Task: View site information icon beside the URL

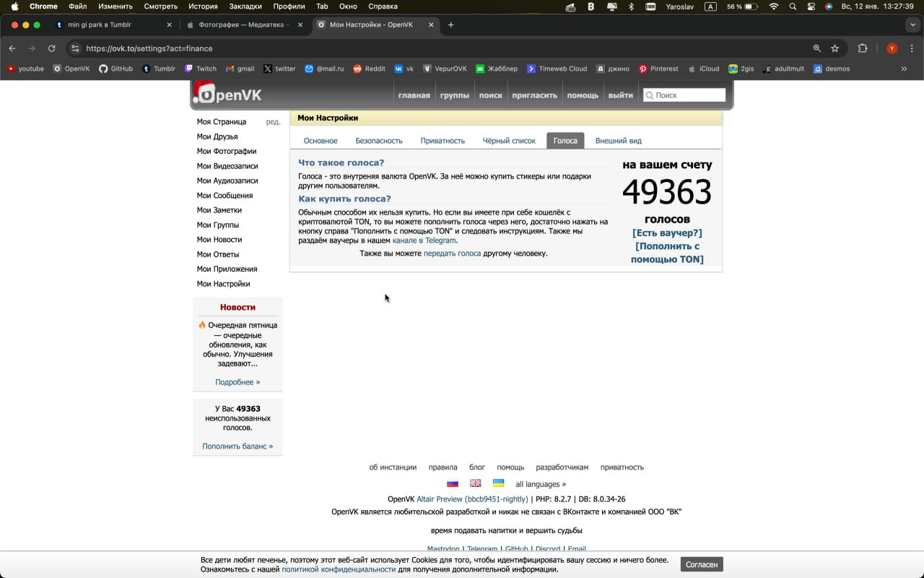Action: (x=75, y=48)
